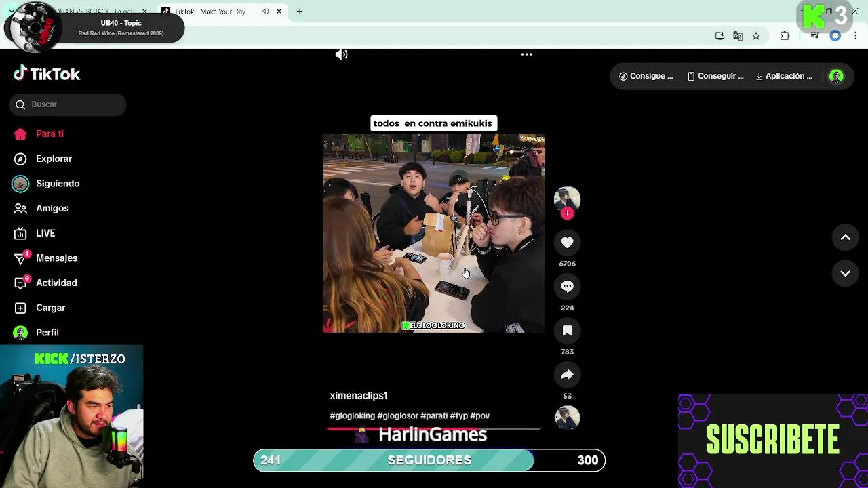The width and height of the screenshot is (868, 488).
Task: Focus the Buscar search field
Action: tap(68, 104)
